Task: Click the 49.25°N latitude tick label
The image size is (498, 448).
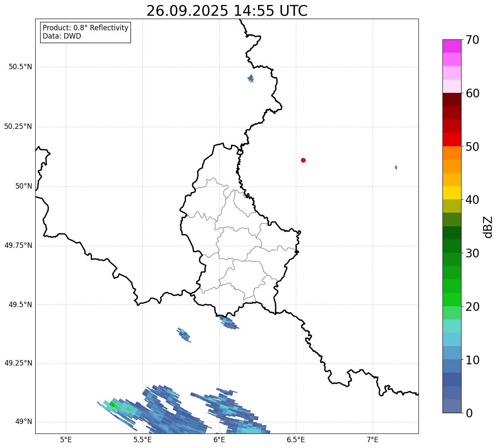Action: [x=18, y=363]
